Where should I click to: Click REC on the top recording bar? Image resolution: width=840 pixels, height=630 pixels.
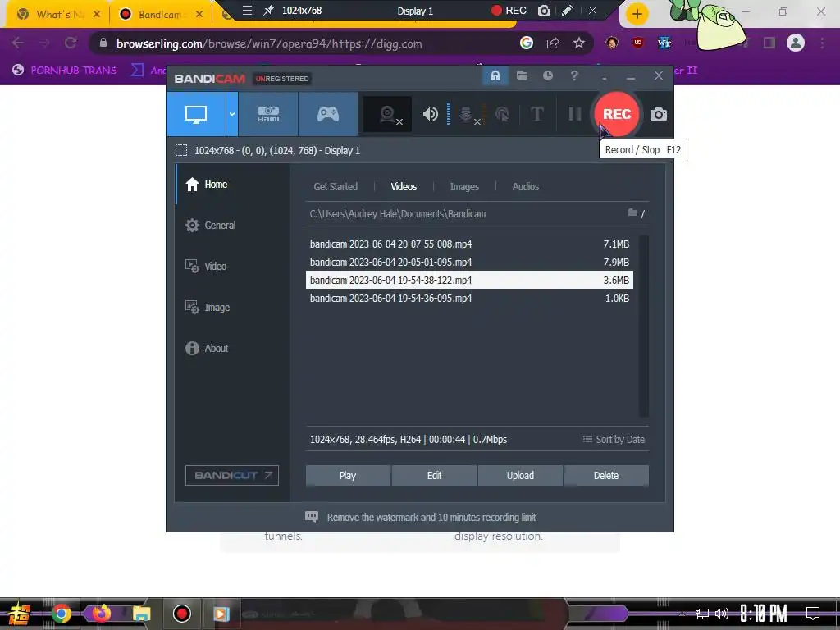coord(509,10)
